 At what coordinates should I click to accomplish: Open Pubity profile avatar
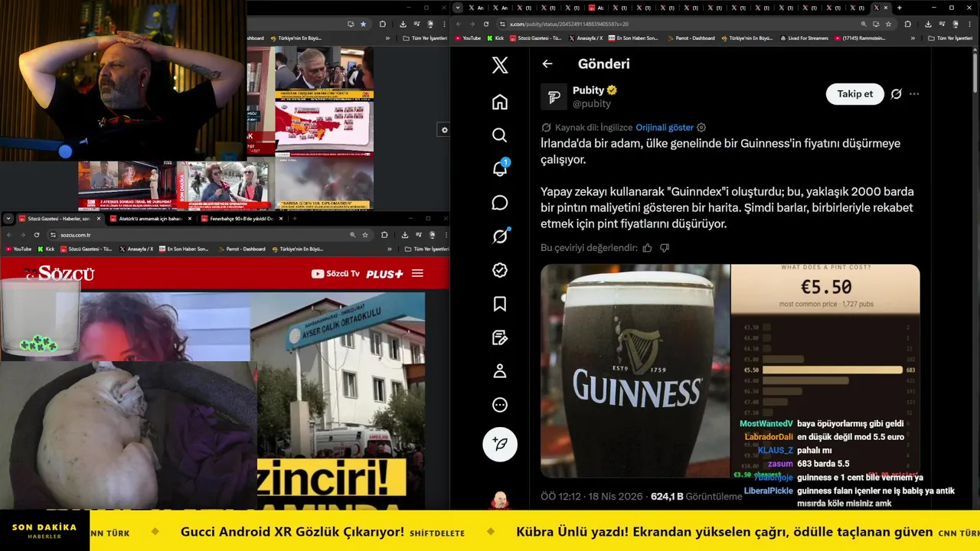(554, 97)
